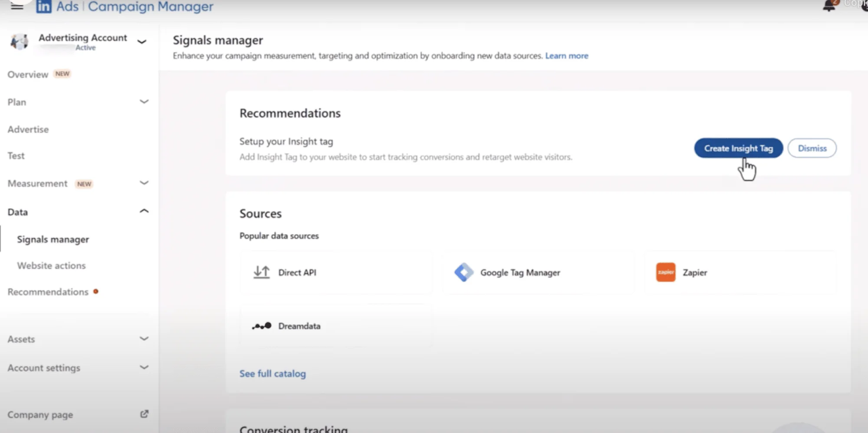This screenshot has width=868, height=433.
Task: Expand Account settings chevron
Action: (144, 367)
